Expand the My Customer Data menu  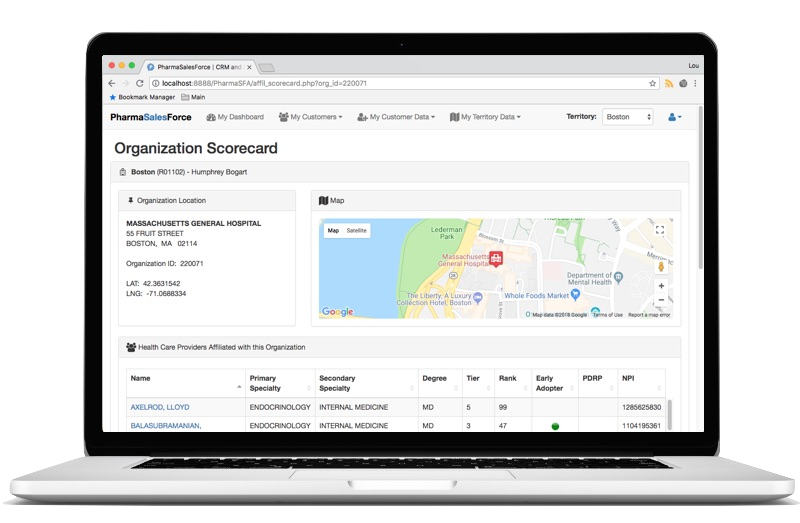[396, 117]
